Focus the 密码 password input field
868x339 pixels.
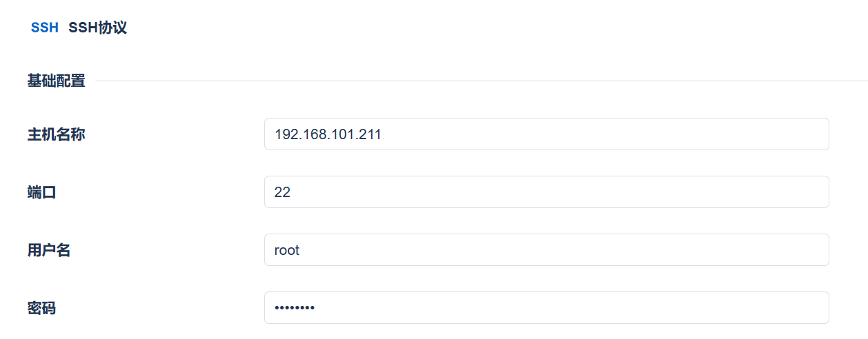(546, 307)
